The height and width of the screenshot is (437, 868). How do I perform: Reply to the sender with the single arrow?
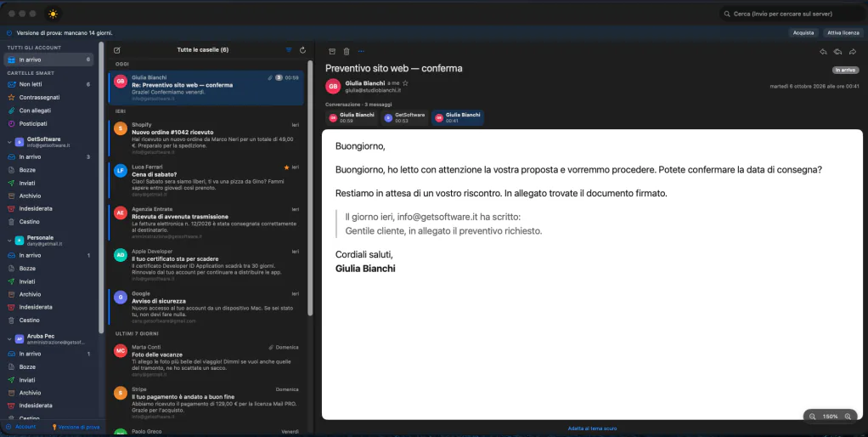click(823, 52)
